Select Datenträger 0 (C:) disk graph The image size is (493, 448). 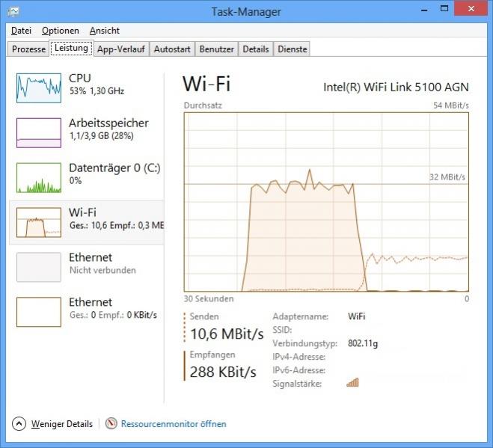[x=39, y=177]
